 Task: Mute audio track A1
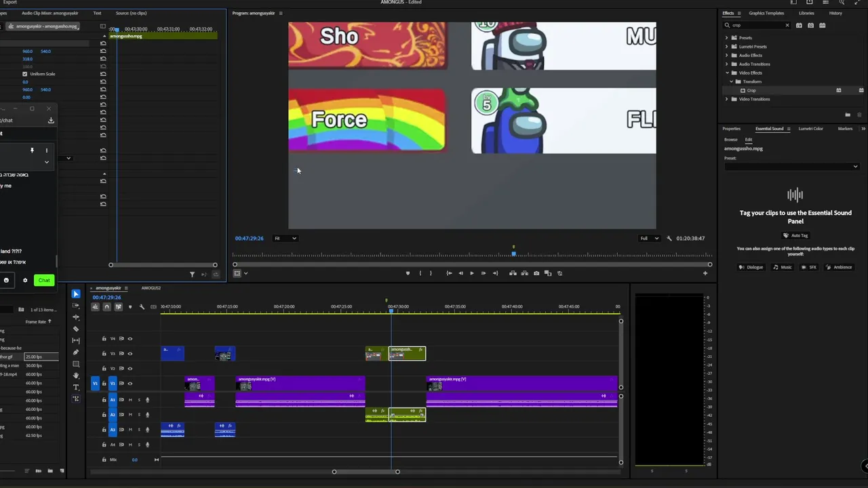pyautogui.click(x=130, y=400)
